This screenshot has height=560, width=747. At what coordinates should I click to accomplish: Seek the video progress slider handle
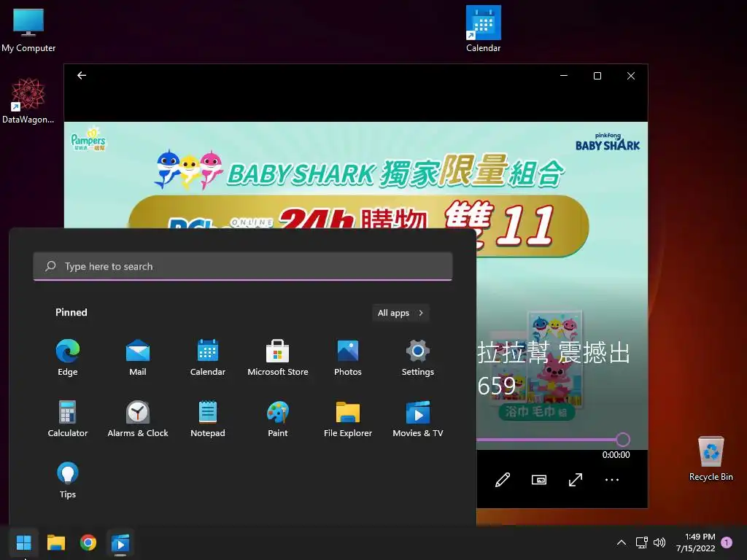click(x=623, y=440)
